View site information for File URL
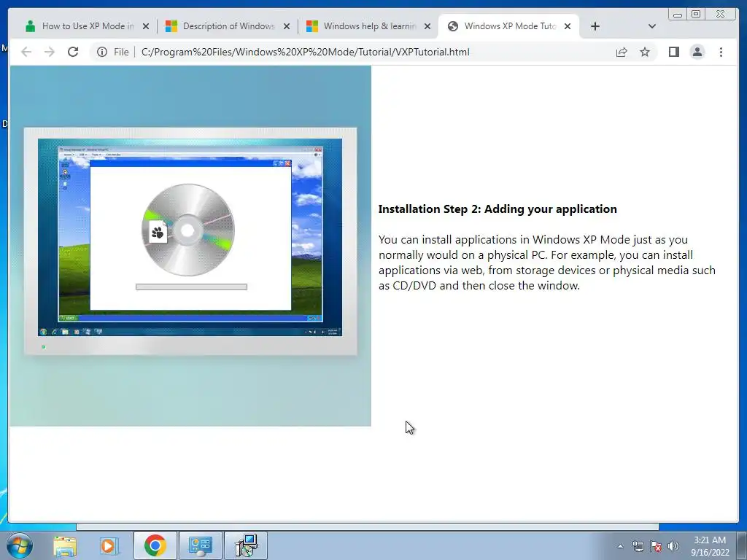 point(102,52)
